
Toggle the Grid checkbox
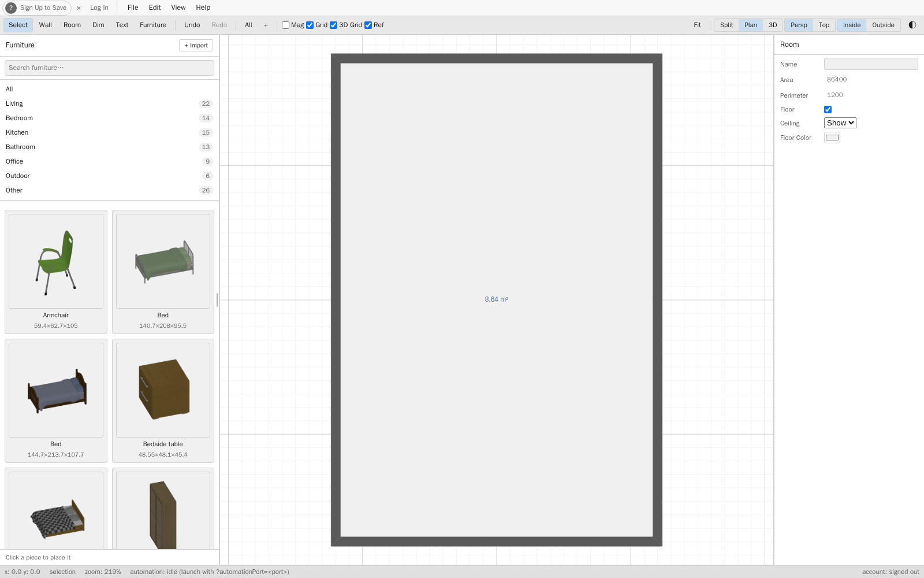[310, 25]
